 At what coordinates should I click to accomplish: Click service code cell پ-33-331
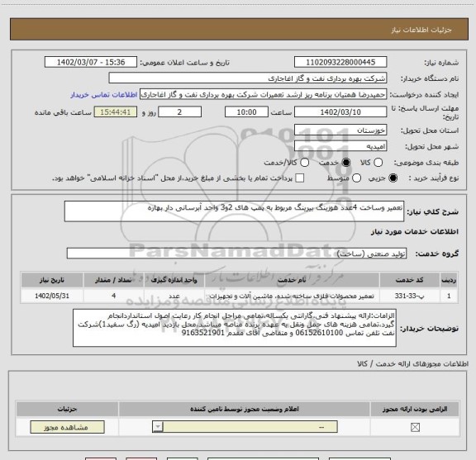(409, 296)
